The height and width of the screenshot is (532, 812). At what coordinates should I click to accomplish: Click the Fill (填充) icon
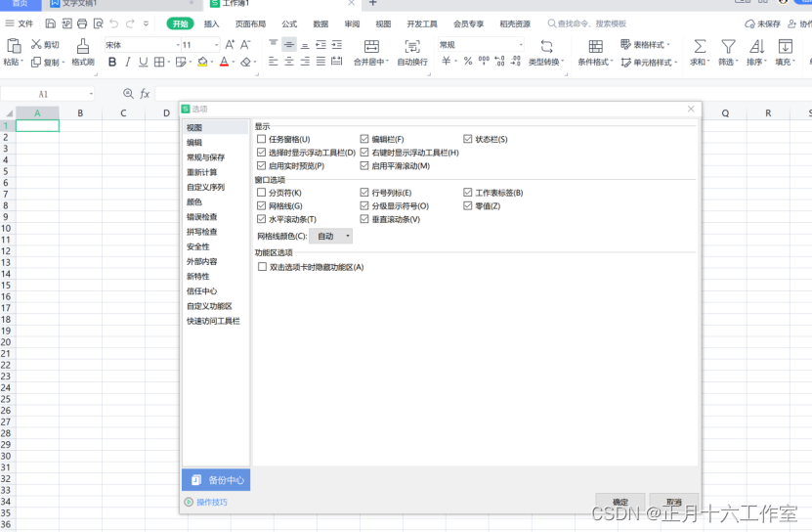click(x=785, y=46)
